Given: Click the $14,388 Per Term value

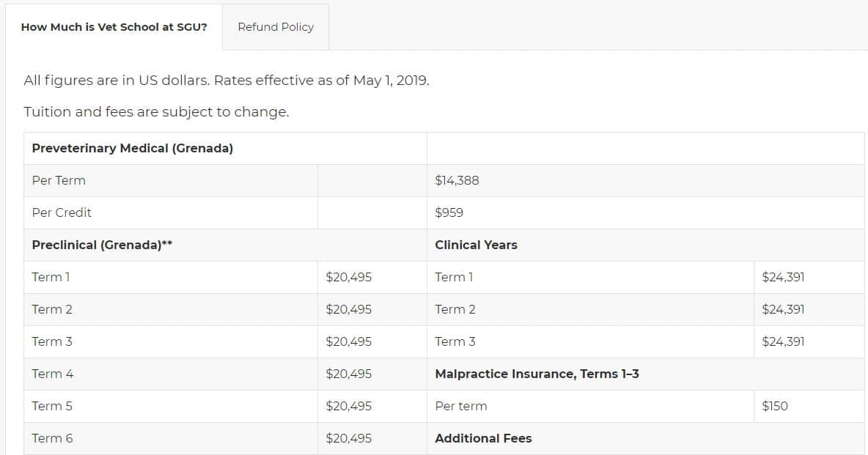Looking at the screenshot, I should coord(455,180).
